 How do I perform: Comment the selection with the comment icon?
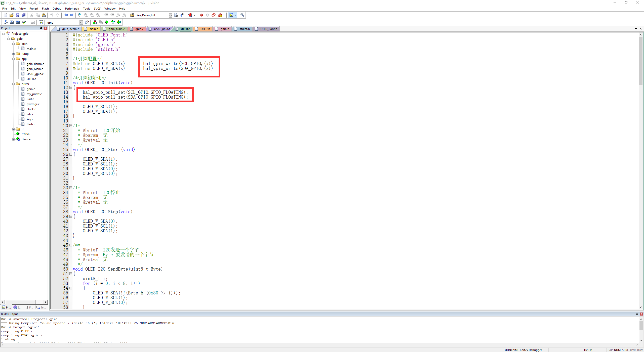(118, 15)
